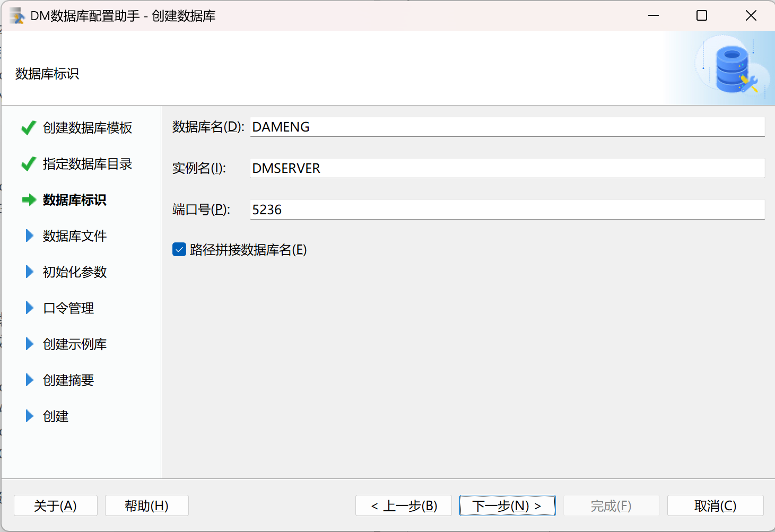Click the 数据库标识 page heading
The height and width of the screenshot is (532, 775).
47,74
